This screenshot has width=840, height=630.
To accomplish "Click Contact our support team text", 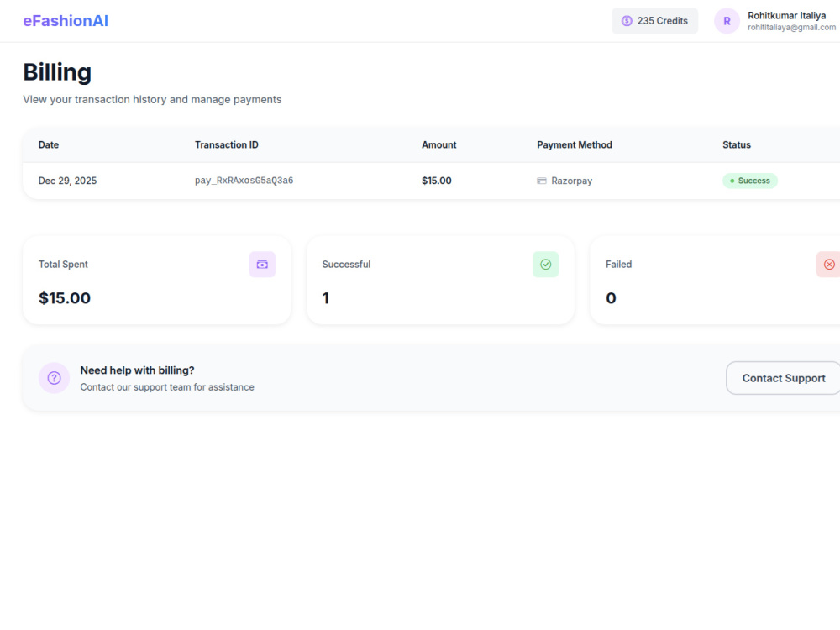I will coord(167,386).
